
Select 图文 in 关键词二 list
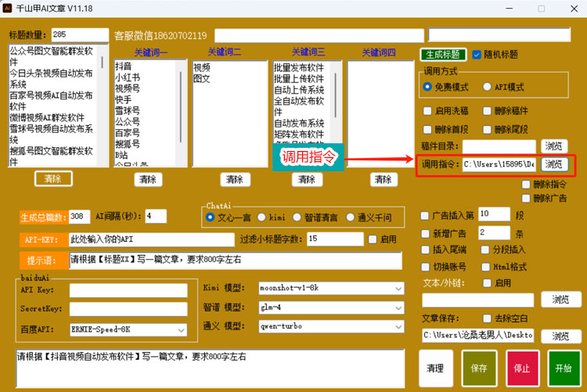click(x=202, y=78)
